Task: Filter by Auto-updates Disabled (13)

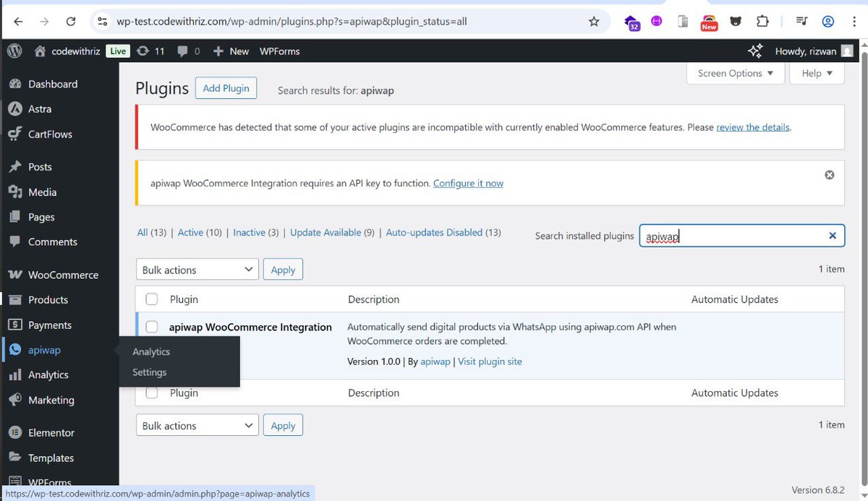Action: [x=443, y=233]
